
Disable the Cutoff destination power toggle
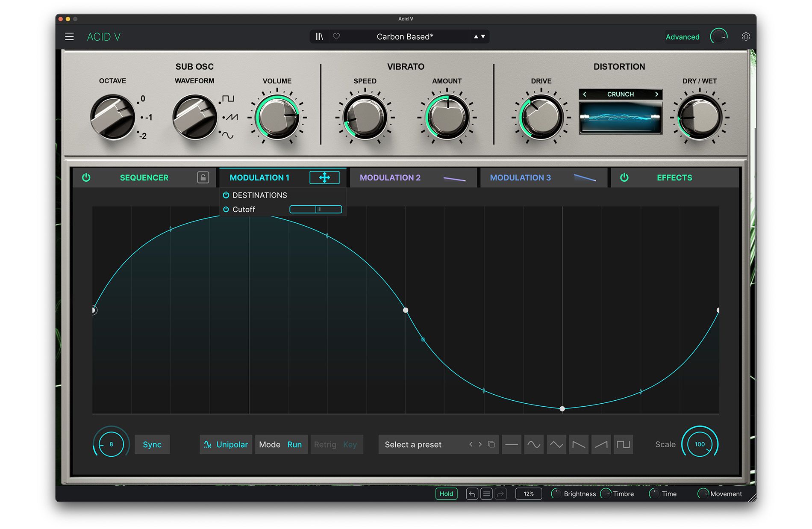point(226,210)
